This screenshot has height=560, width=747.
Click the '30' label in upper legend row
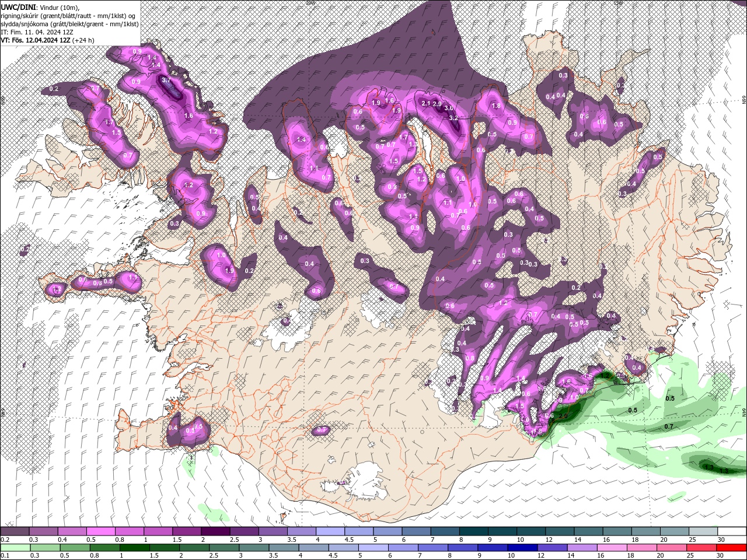721,540
